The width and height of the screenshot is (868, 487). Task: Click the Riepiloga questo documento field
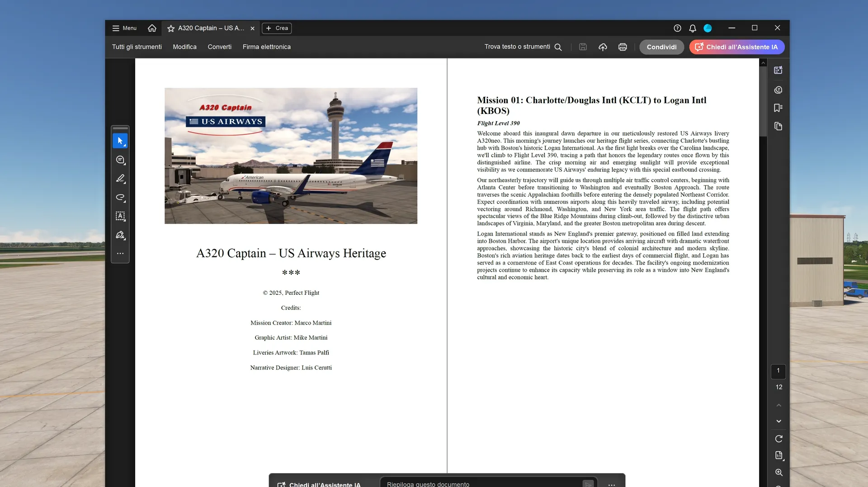click(481, 483)
